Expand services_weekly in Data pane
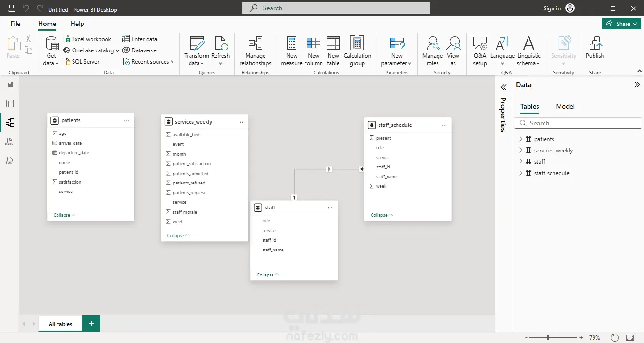644x343 pixels. 521,150
